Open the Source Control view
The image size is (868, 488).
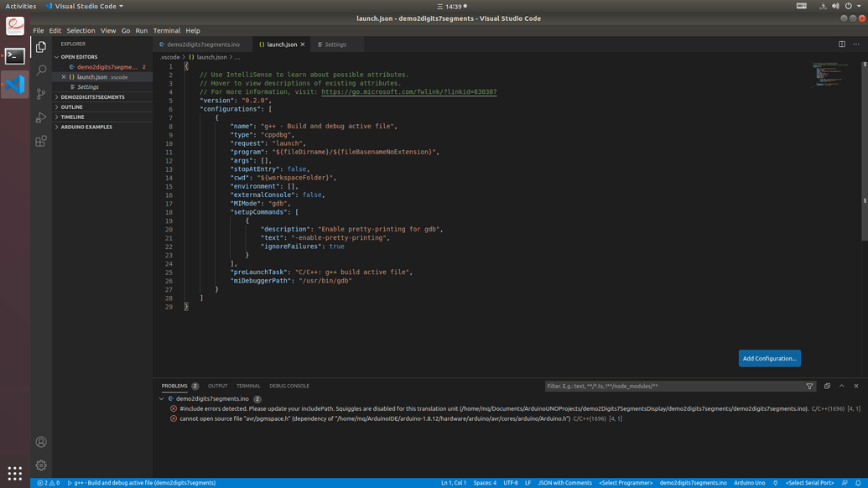click(x=41, y=94)
